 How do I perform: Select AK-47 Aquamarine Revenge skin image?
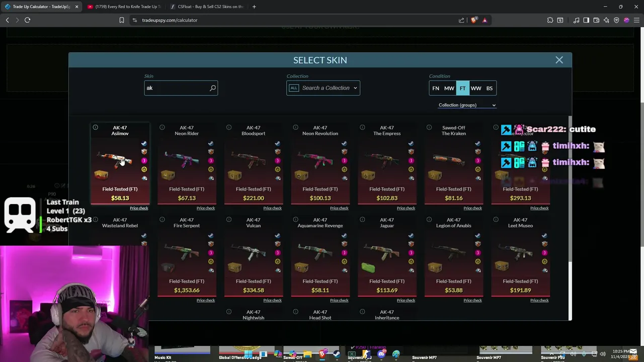pyautogui.click(x=315, y=251)
